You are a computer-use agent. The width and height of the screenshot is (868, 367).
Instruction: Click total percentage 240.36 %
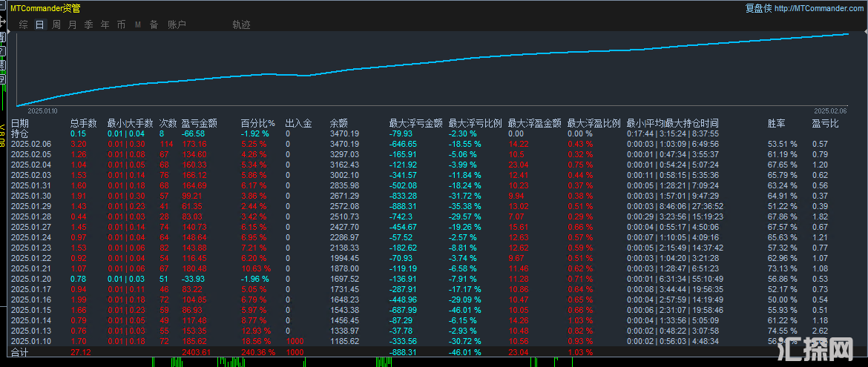pos(259,352)
